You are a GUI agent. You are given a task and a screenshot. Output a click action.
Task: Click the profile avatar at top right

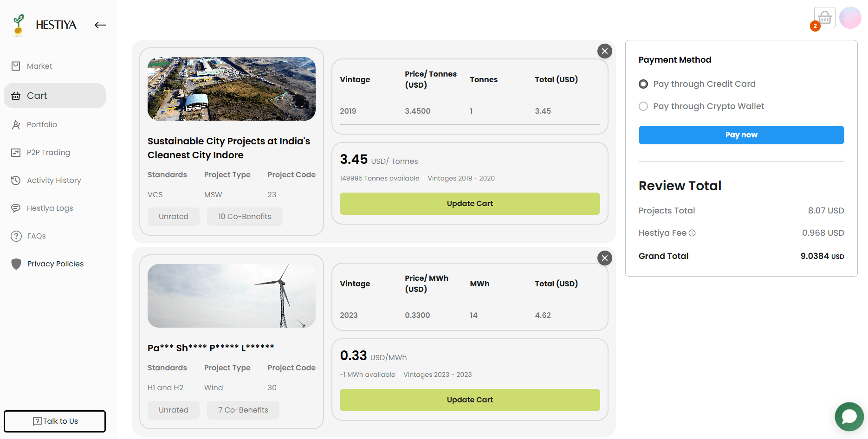coord(850,17)
